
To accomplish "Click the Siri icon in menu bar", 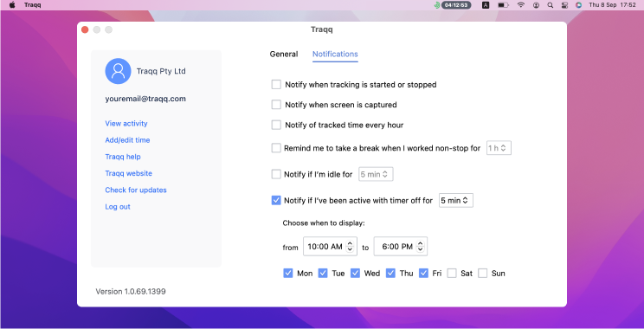I will [x=578, y=5].
